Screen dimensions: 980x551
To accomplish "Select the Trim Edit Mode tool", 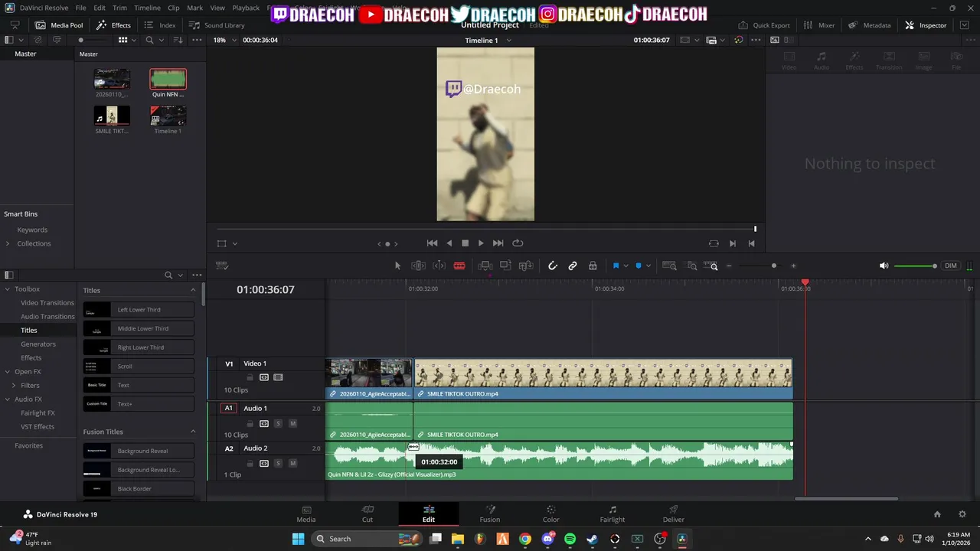I will 418,266.
